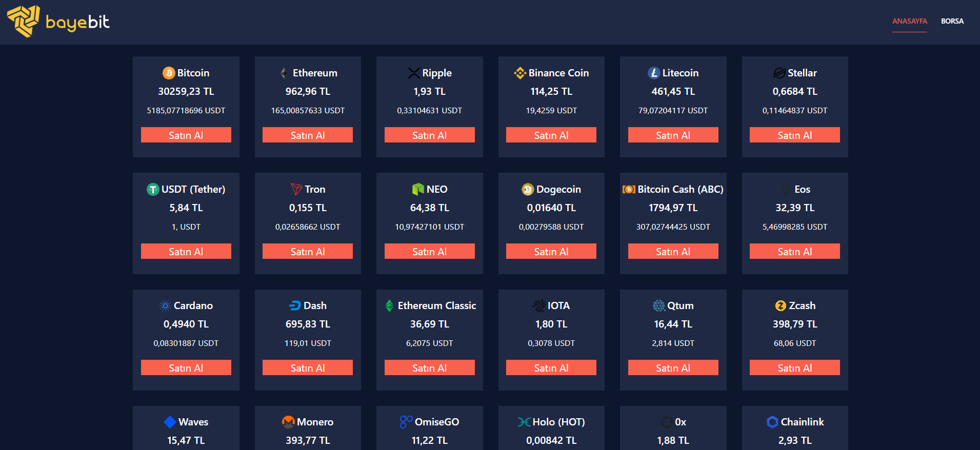Image resolution: width=980 pixels, height=450 pixels.
Task: Click the Holo (HOT) title
Action: point(559,422)
